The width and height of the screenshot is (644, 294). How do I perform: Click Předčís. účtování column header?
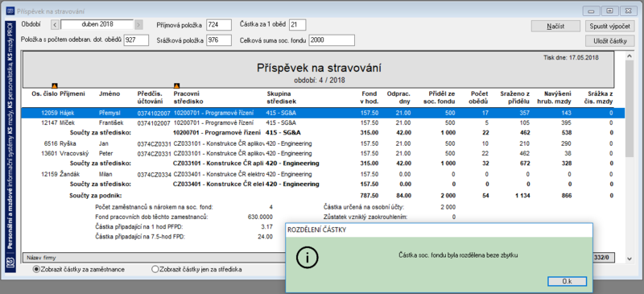(x=150, y=97)
